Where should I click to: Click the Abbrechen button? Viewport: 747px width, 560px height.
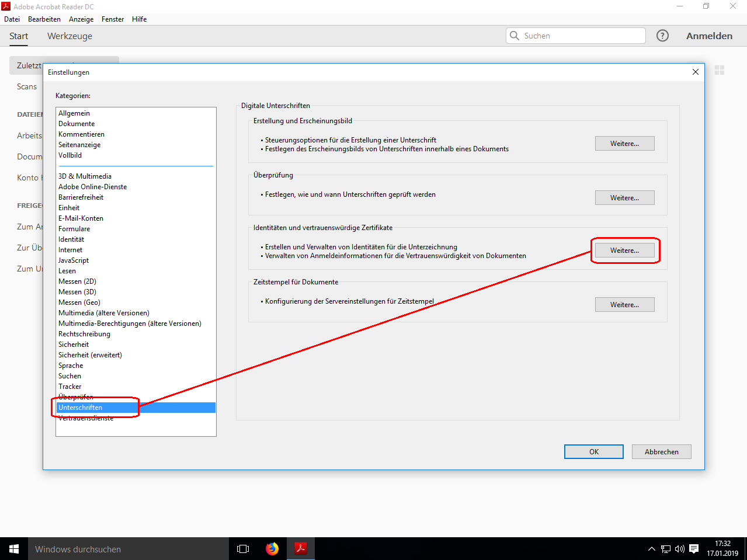coord(661,452)
